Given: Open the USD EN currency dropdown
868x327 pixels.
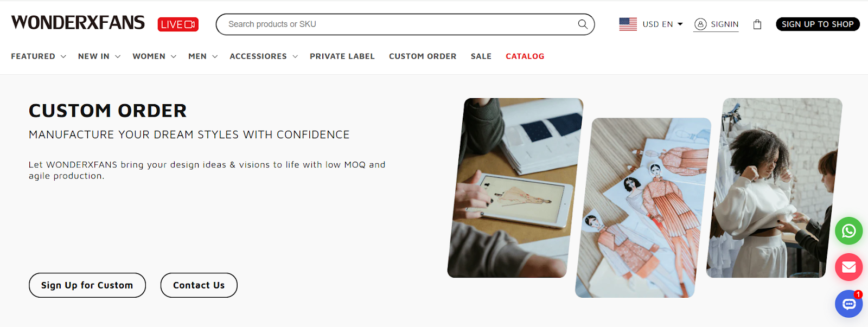Looking at the screenshot, I should click(663, 24).
